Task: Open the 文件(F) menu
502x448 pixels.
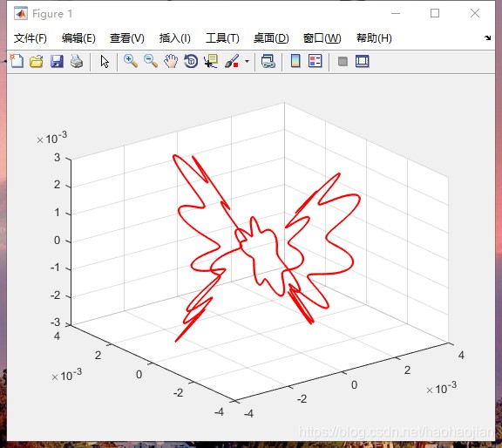Action: point(31,38)
